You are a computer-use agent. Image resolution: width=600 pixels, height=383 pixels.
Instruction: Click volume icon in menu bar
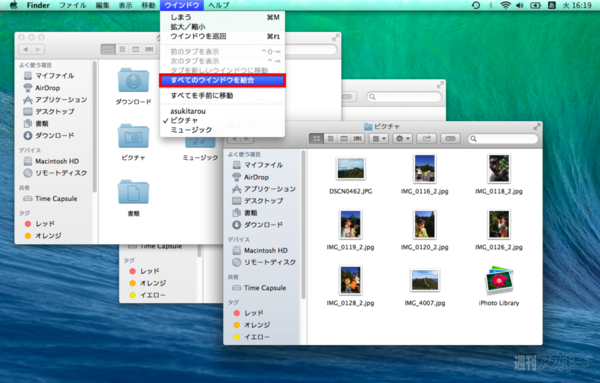pyautogui.click(x=520, y=5)
